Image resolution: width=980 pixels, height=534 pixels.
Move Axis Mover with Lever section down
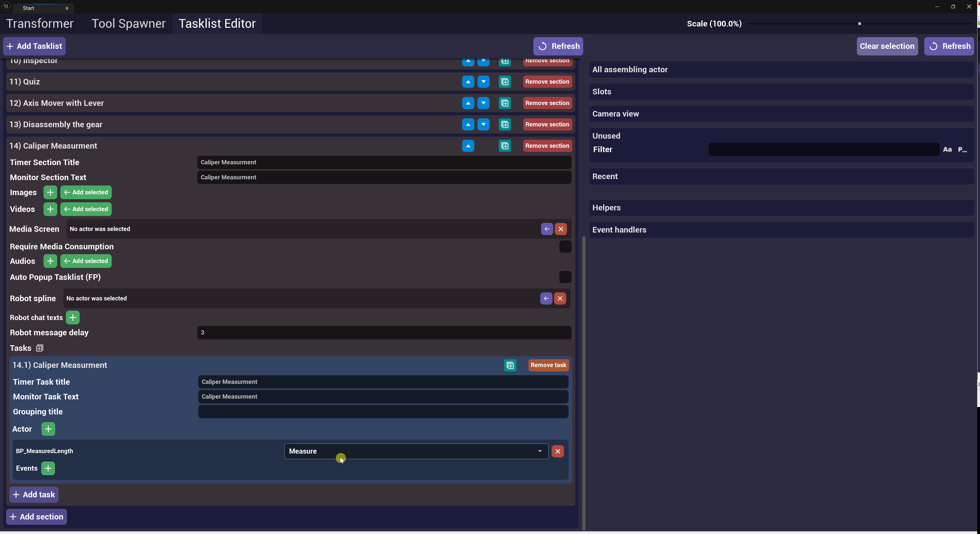point(483,103)
